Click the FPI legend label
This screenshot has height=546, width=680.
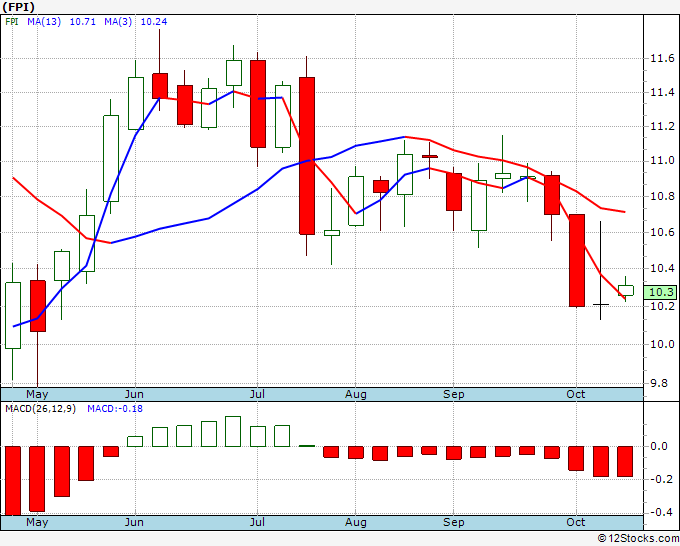[x=12, y=22]
